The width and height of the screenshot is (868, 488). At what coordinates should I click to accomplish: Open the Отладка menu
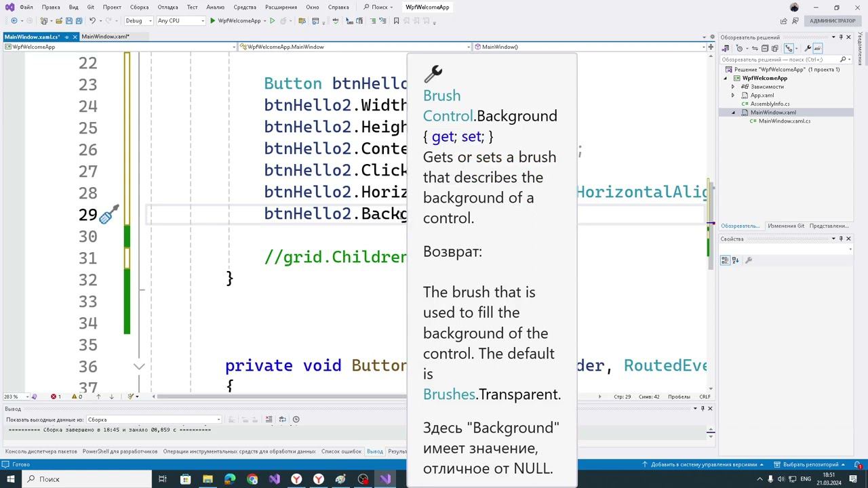pyautogui.click(x=167, y=7)
